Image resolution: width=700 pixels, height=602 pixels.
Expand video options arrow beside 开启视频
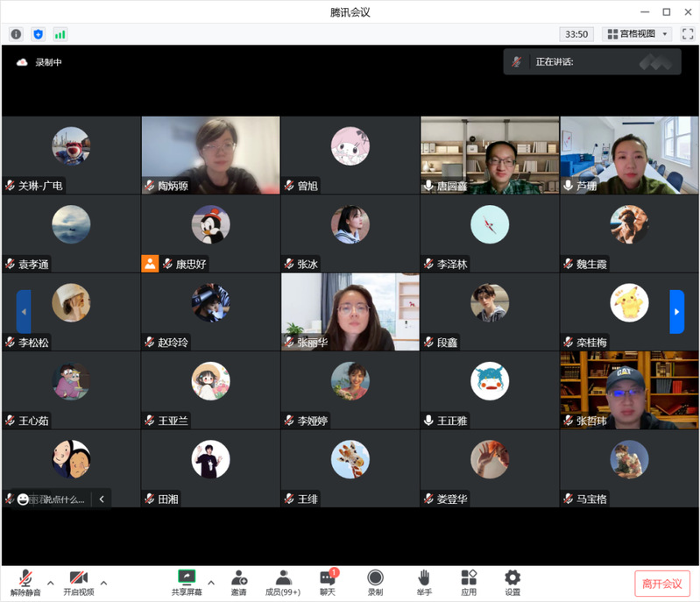tap(103, 583)
